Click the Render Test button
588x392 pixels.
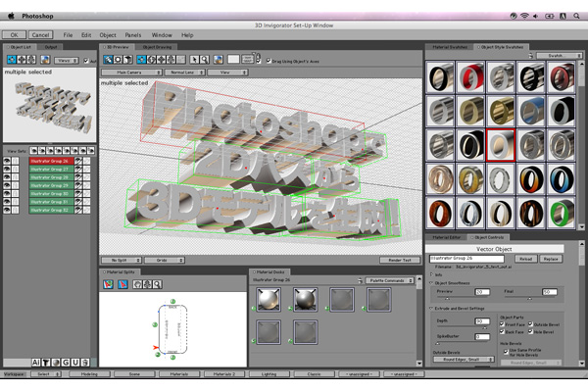tap(398, 259)
